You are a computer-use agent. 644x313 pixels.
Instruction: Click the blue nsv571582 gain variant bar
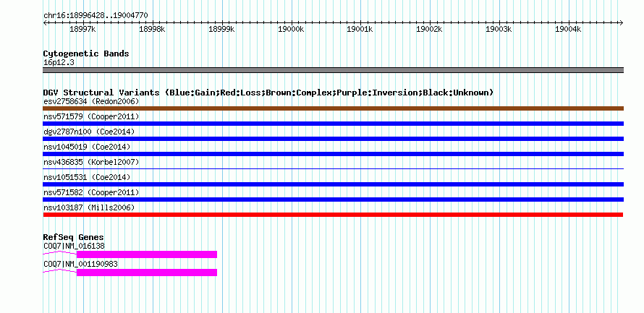pos(333,200)
